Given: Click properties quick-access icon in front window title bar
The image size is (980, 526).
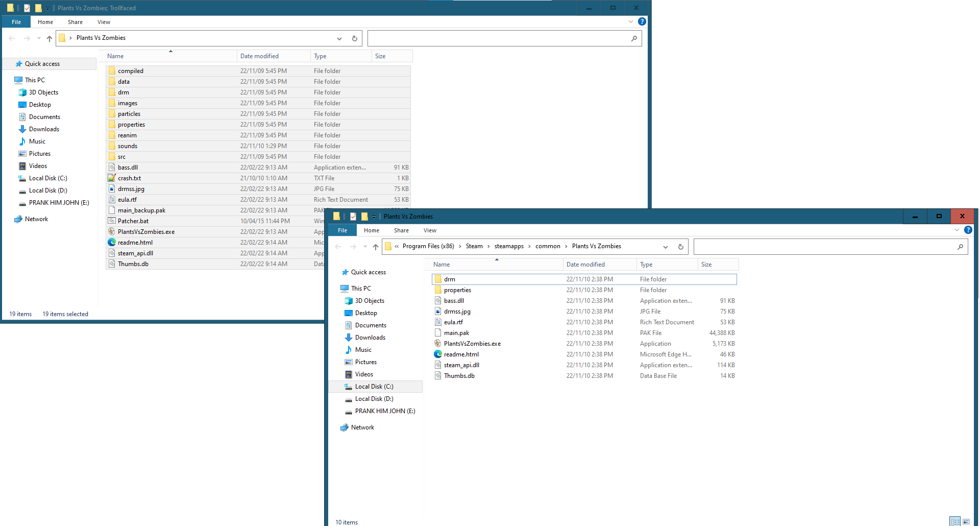Looking at the screenshot, I should [x=353, y=217].
